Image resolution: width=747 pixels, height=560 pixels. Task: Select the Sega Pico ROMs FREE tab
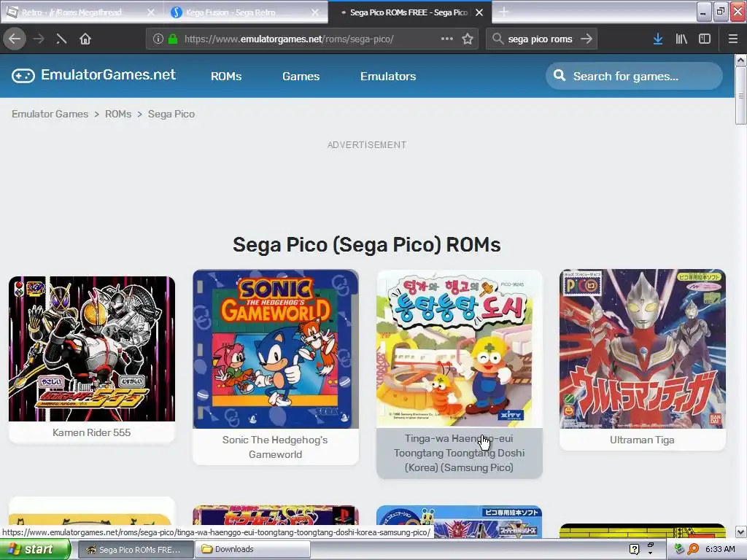(x=409, y=12)
